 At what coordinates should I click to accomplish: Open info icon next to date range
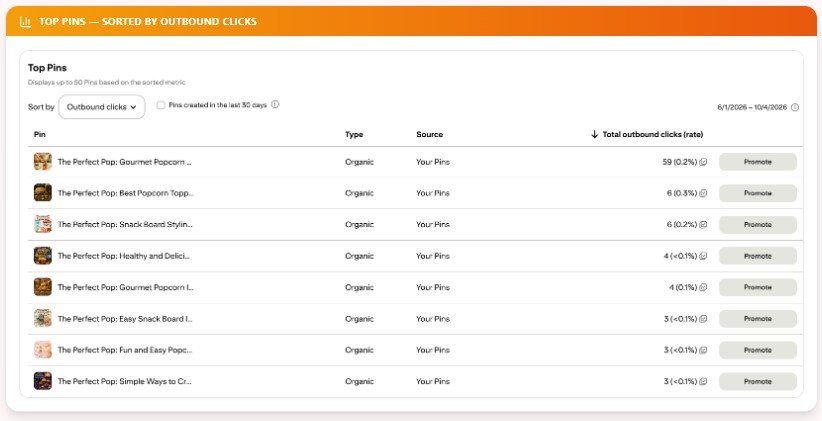tap(795, 107)
